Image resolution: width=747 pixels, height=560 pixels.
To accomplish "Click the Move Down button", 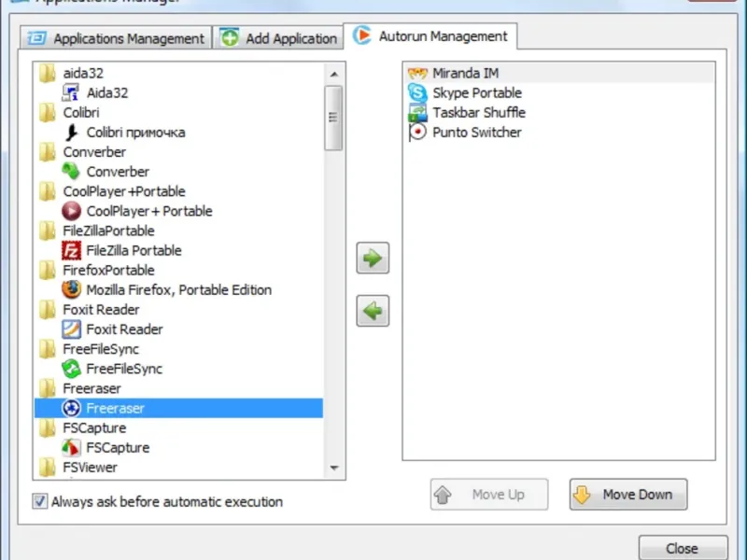I will (x=628, y=495).
